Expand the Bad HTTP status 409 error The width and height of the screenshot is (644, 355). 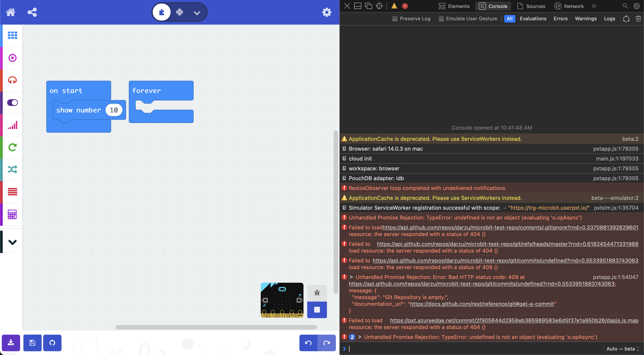point(352,277)
